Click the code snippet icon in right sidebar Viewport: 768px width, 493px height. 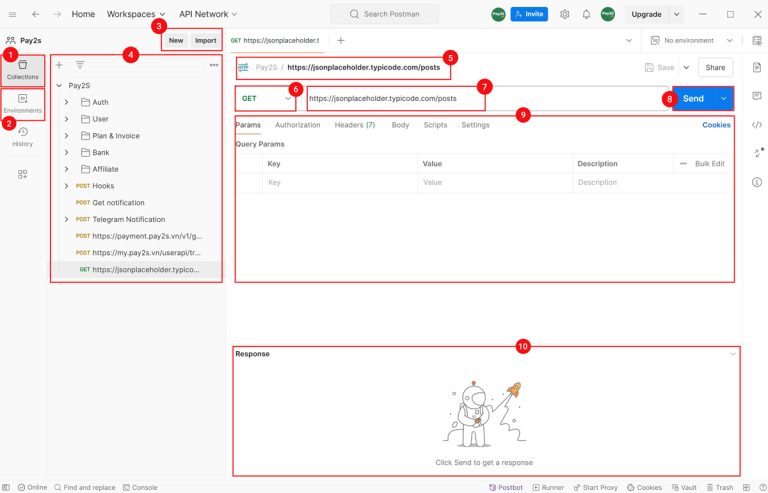tap(756, 125)
